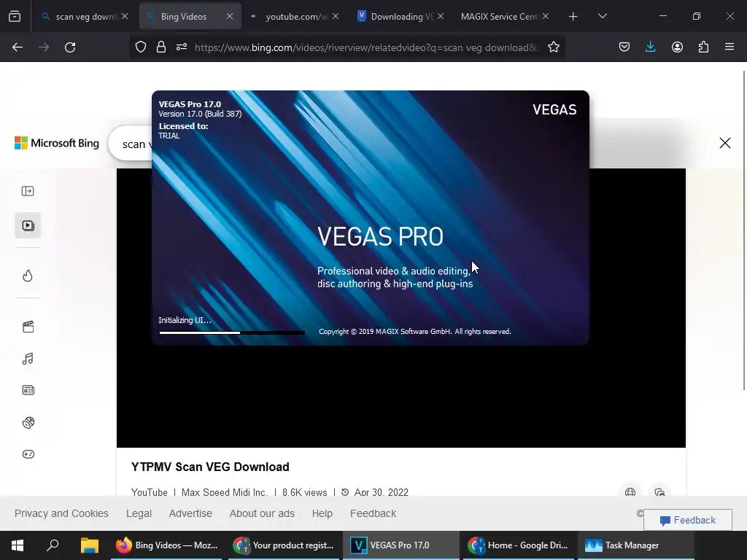Open Firefox View icon in tab bar

[x=15, y=17]
